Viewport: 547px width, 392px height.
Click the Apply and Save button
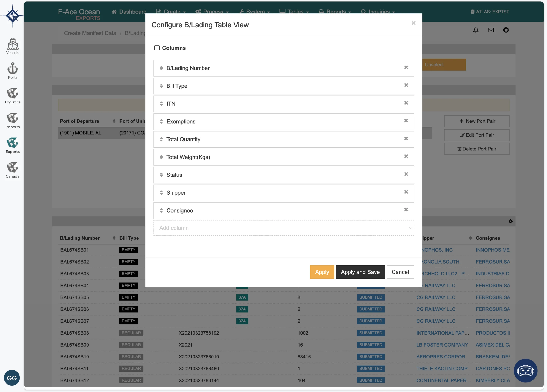(x=360, y=272)
